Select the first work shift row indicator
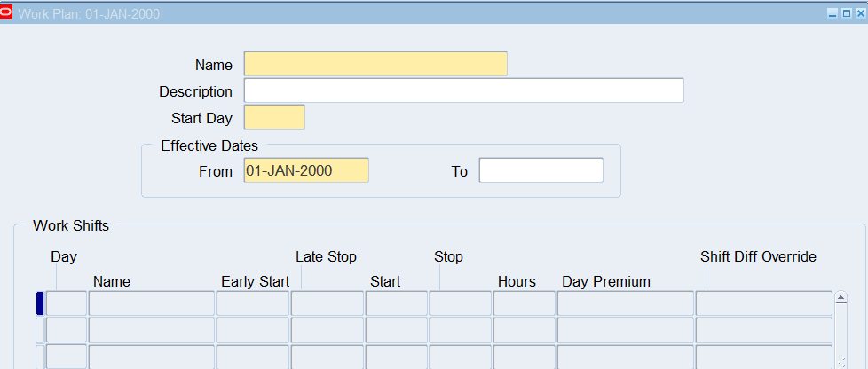Screen dimensions: 868x369 tap(39, 303)
